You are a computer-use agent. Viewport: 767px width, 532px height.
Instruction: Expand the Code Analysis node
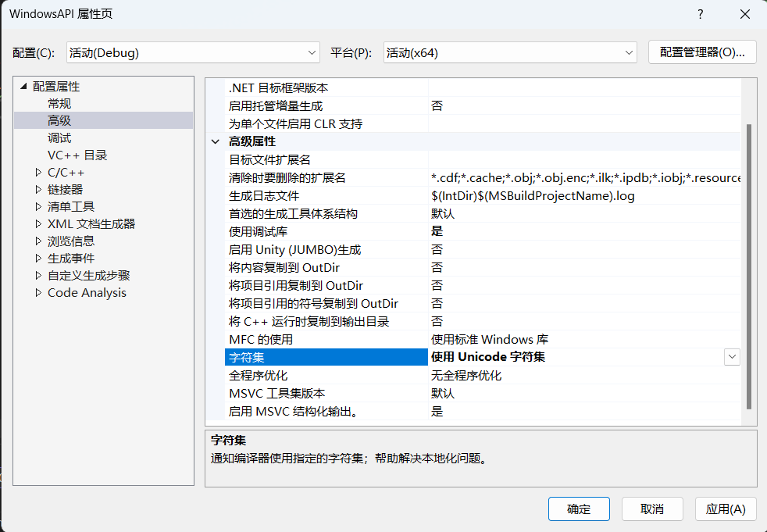pos(38,293)
